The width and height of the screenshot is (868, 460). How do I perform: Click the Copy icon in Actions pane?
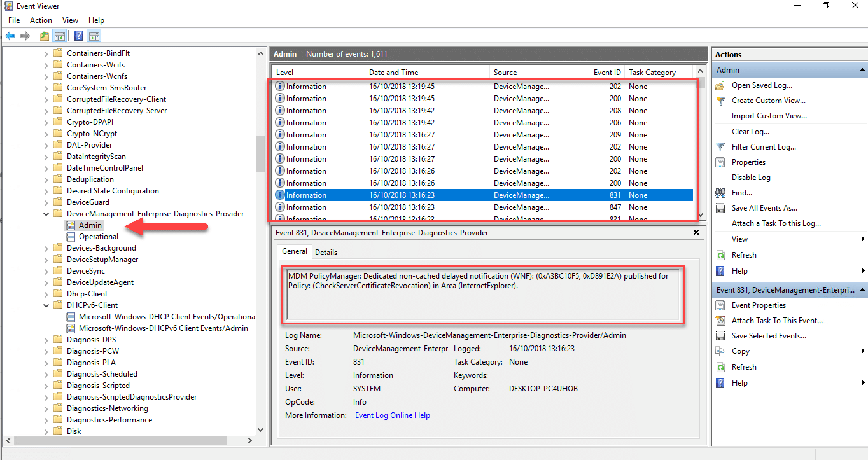point(720,351)
